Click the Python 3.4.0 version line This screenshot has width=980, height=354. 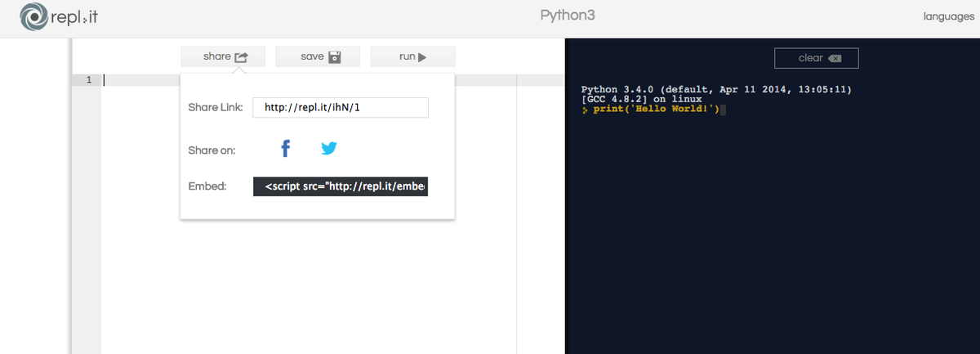pyautogui.click(x=716, y=88)
